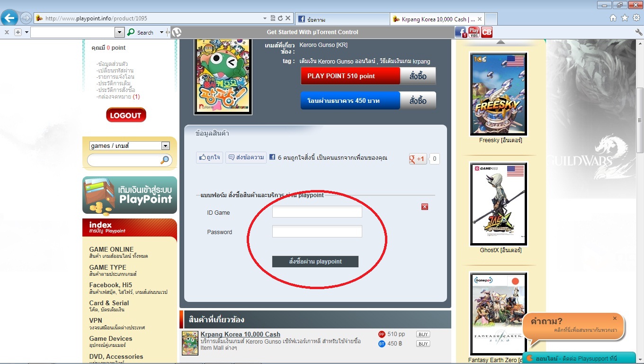Refresh the page from the address bar
Screen dimensions: 644x364
pos(280,18)
